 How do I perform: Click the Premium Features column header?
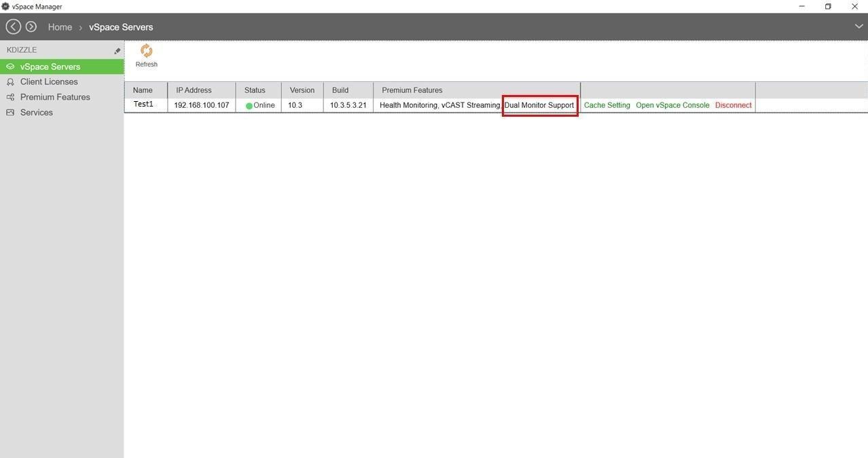(477, 90)
